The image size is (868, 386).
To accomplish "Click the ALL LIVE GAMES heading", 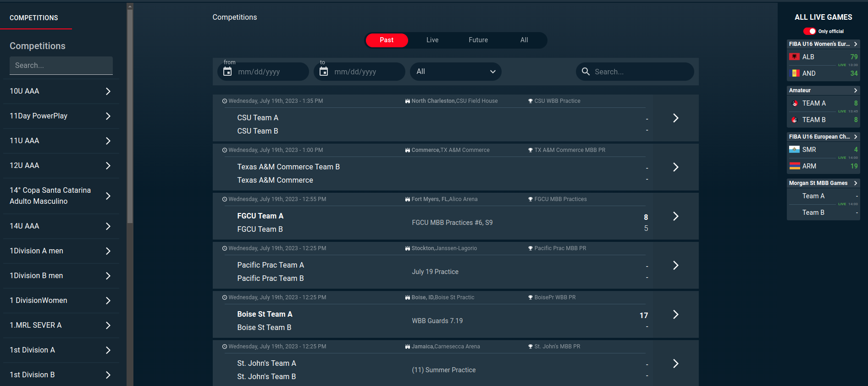I will 823,17.
